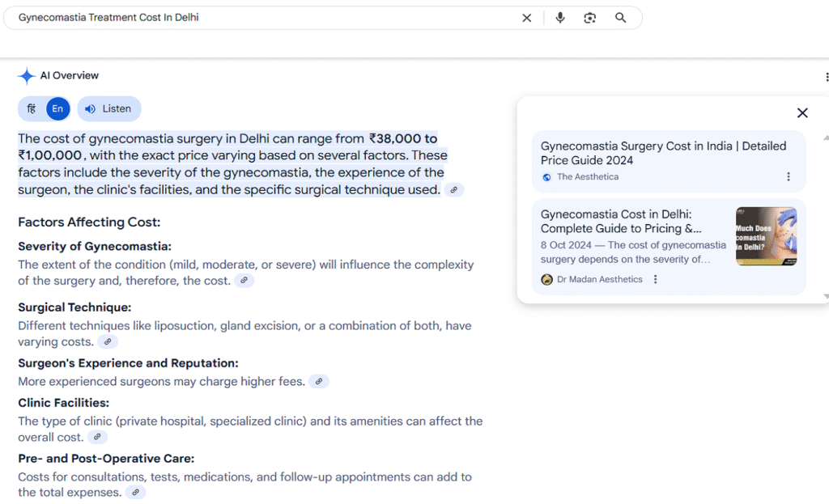Clear the search box text
Screen dimensions: 829x504
526,18
